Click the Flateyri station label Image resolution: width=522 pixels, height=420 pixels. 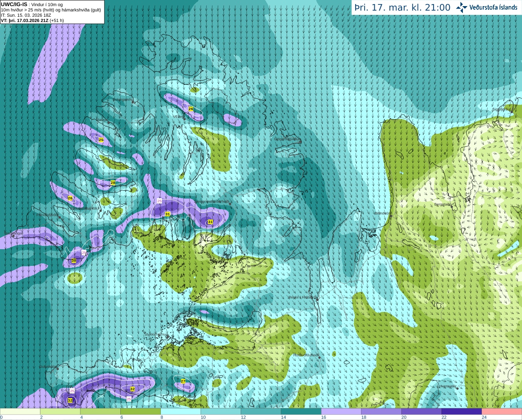pyautogui.click(x=102, y=120)
